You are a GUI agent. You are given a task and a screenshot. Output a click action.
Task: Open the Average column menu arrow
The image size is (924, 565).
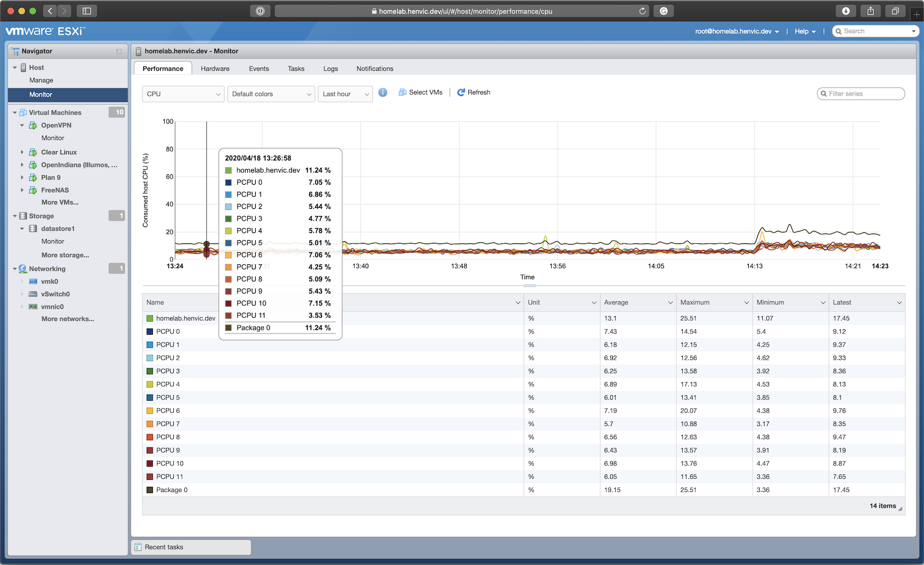pos(670,303)
